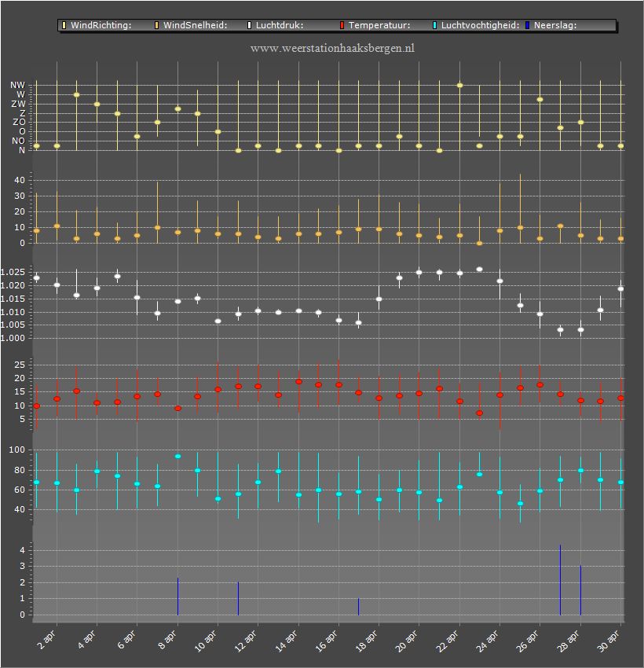Click the 8 apr rainfall bar
Image resolution: width=644 pixels, height=668 pixels.
(x=178, y=596)
